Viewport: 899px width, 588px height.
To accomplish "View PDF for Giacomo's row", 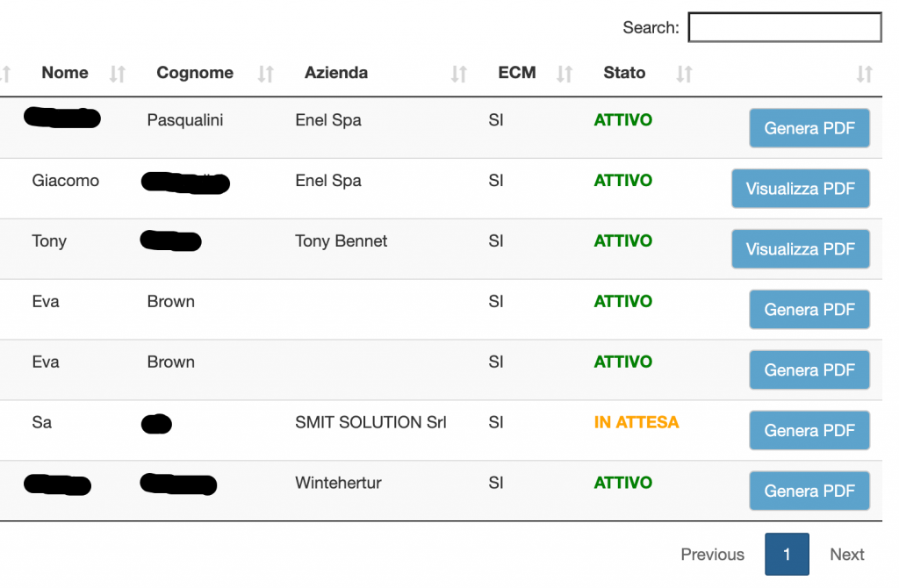I will click(x=800, y=189).
